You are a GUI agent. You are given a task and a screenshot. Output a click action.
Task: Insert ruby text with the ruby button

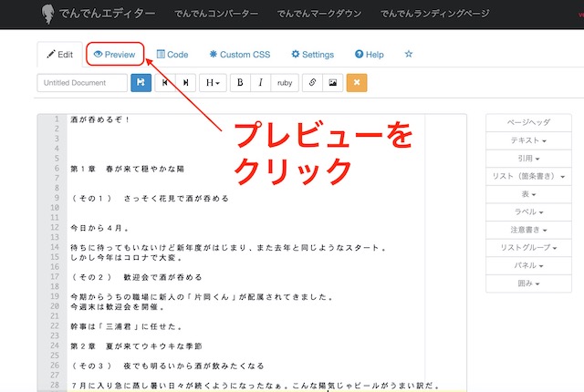(285, 82)
